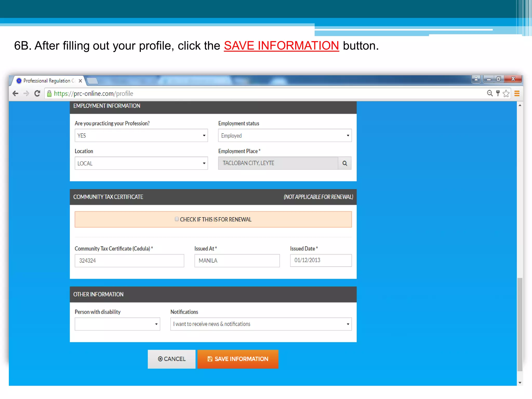
Task: Close the Professional Regulation tab
Action: coord(80,81)
